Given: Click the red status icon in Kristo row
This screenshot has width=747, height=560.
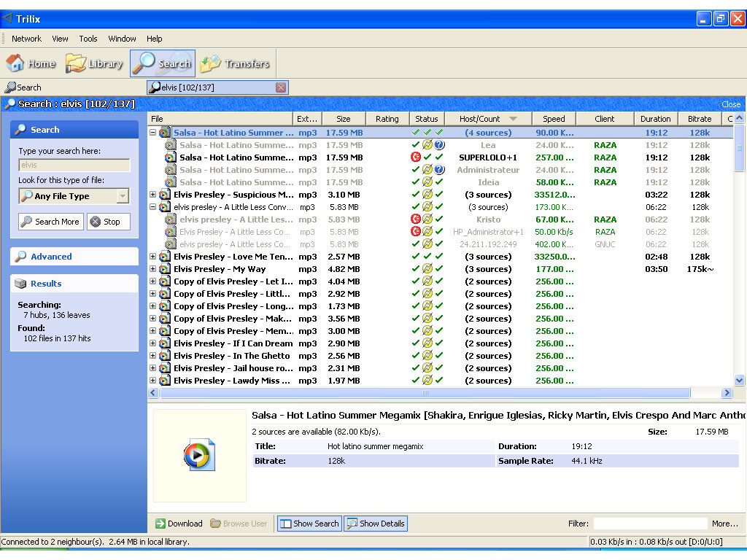Looking at the screenshot, I should pyautogui.click(x=415, y=219).
